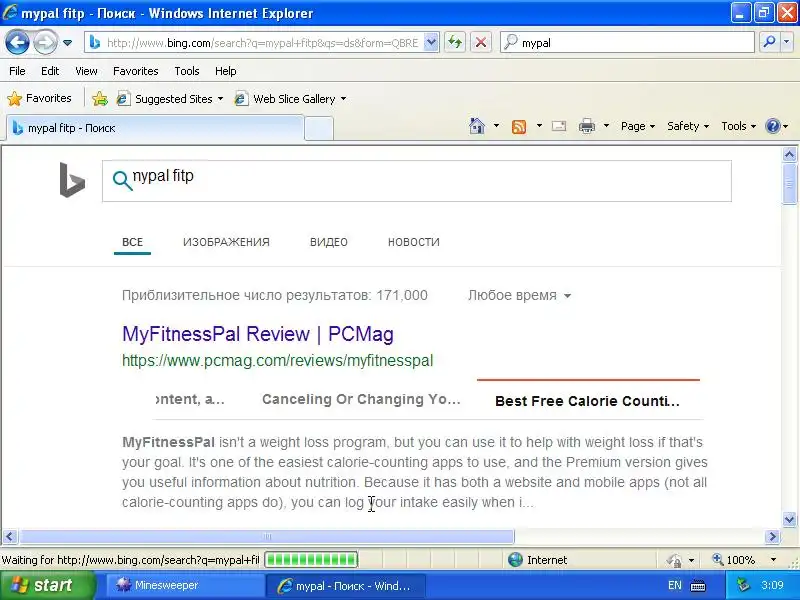The width and height of the screenshot is (800, 600).
Task: Click the RSS feeds icon
Action: coord(518,126)
